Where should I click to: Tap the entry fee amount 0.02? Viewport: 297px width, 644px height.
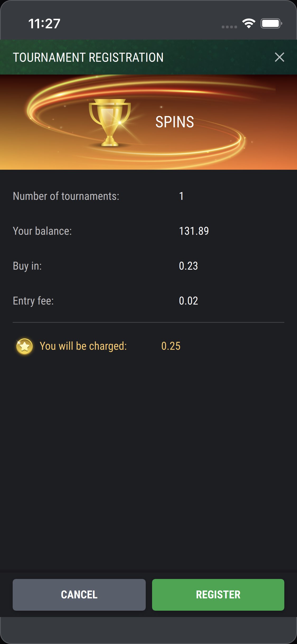188,301
